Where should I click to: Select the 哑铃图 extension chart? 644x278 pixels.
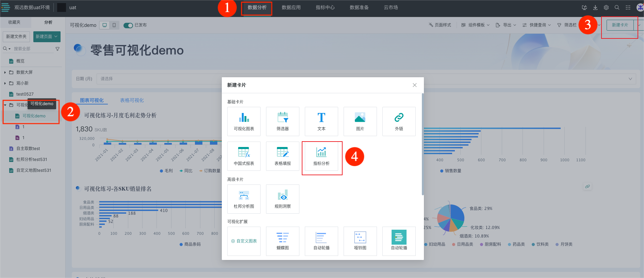[360, 241]
